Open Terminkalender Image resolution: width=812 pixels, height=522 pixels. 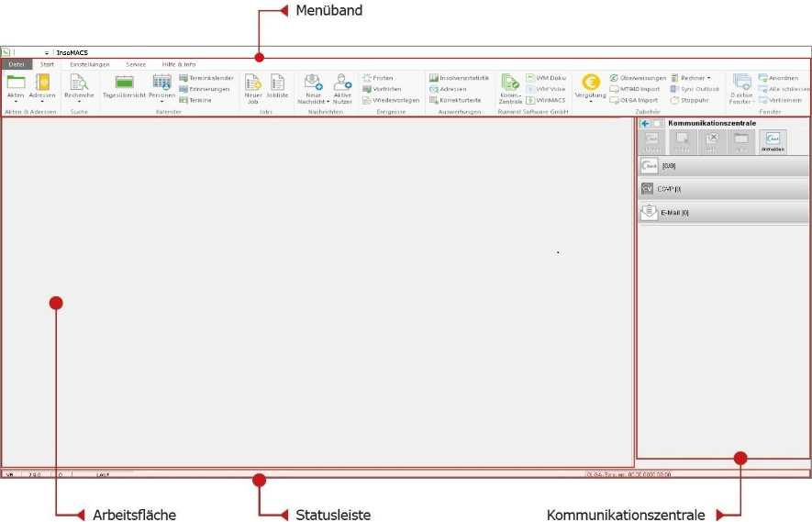(x=206, y=78)
